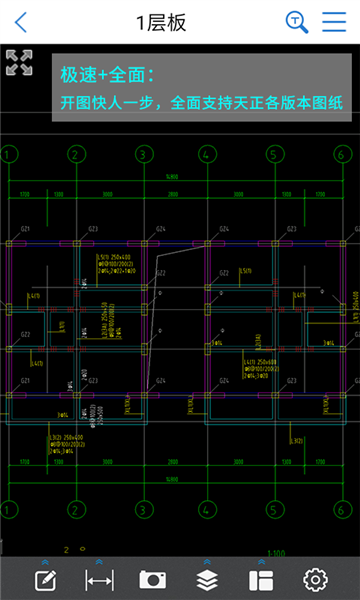Tap the 极速+全面 promo banner
This screenshot has height=600, width=360.
pos(202,88)
